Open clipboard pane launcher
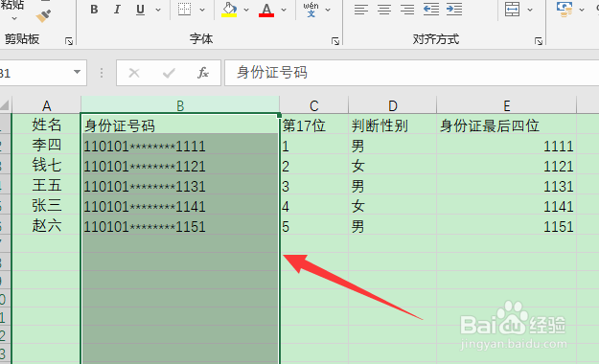Image resolution: width=599 pixels, height=364 pixels. pos(69,41)
